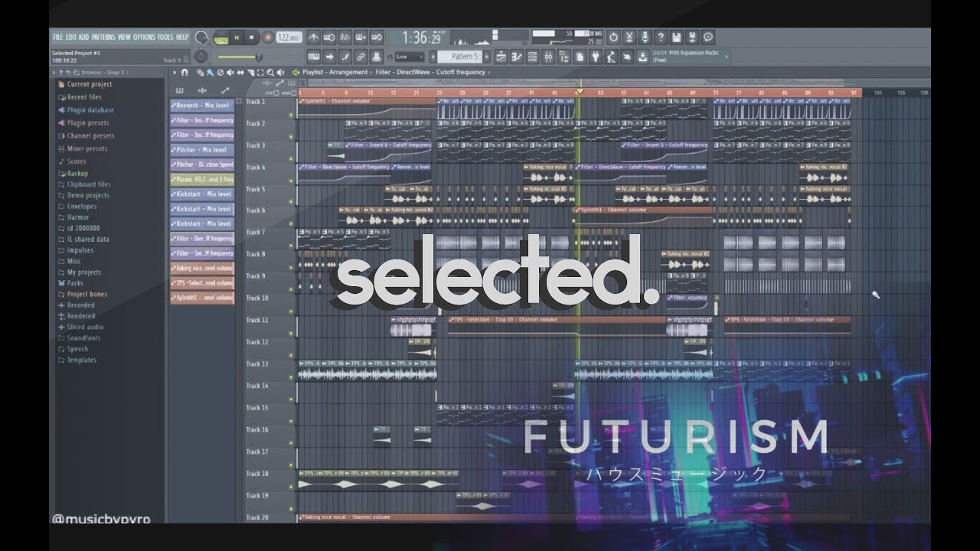Screen dimensions: 980x551
Task: Click the Undo history circular-arrow icon
Action: (613, 37)
